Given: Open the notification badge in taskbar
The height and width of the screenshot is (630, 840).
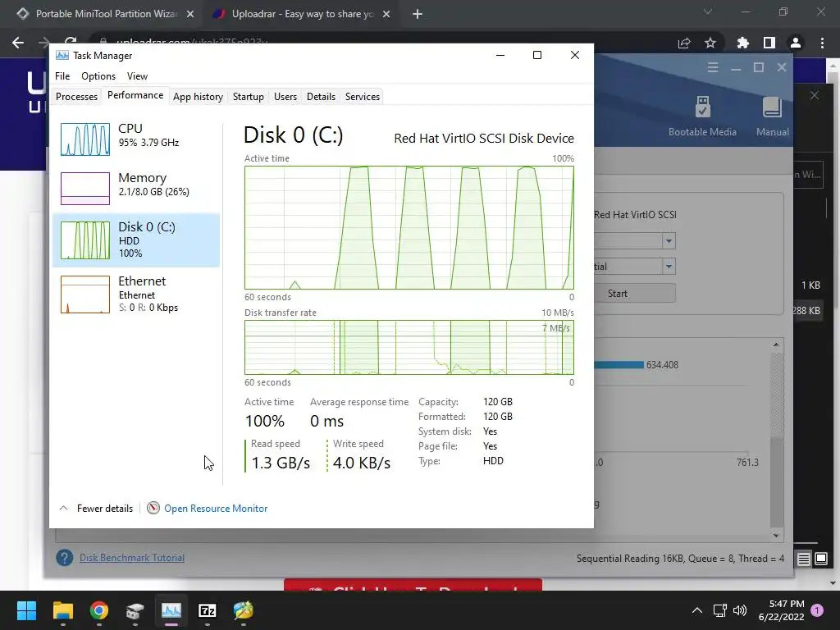Looking at the screenshot, I should pyautogui.click(x=817, y=610).
